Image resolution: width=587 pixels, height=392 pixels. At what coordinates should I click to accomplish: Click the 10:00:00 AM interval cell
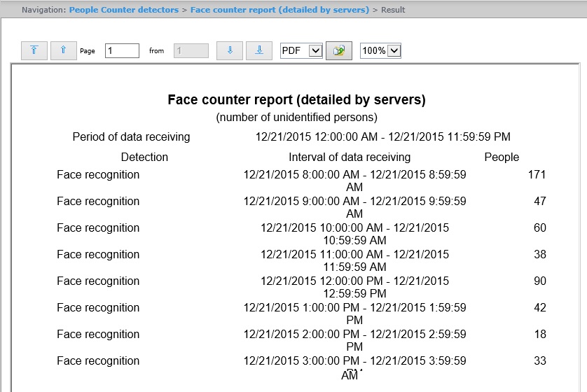click(x=355, y=234)
